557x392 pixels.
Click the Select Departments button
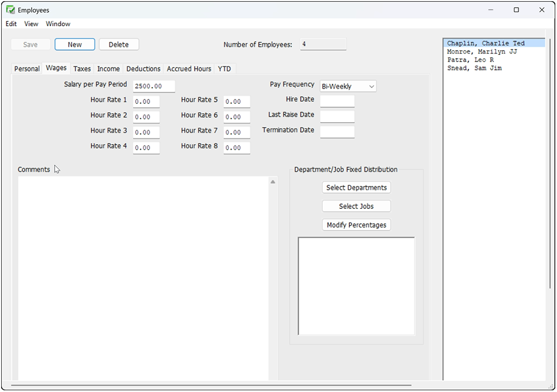356,188
